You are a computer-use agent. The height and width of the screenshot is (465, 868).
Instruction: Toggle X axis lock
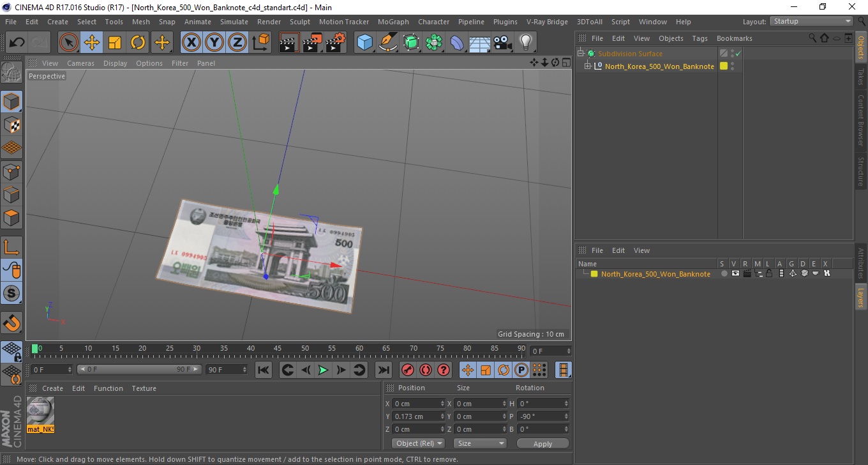point(191,43)
